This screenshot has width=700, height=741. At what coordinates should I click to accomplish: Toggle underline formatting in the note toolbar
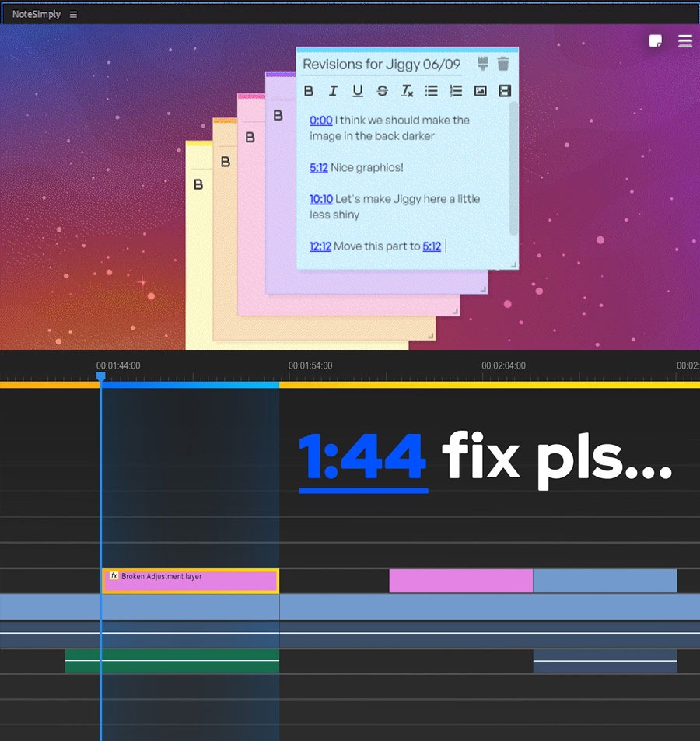pos(358,91)
